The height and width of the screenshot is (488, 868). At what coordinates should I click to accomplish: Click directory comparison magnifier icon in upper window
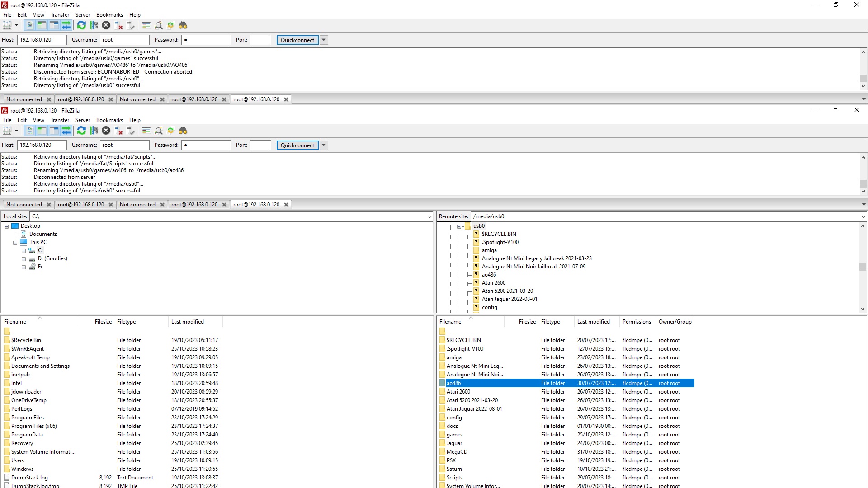[159, 25]
